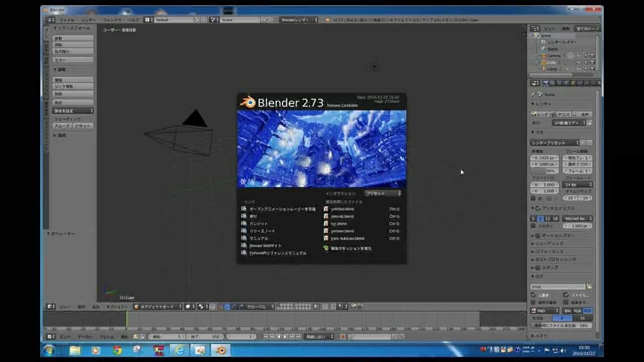Open the 24 fps frame rate dropdown
Viewport: 644px width, 362px height.
click(x=578, y=185)
